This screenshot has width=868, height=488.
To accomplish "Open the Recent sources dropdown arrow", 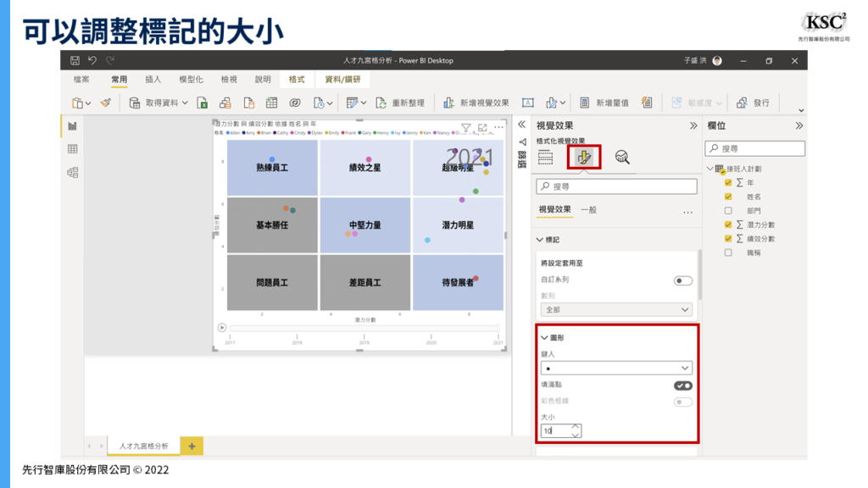I will [x=330, y=103].
